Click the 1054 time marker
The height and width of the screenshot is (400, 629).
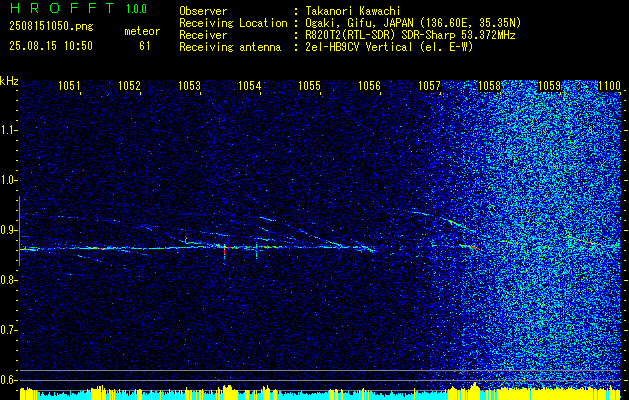pyautogui.click(x=250, y=85)
